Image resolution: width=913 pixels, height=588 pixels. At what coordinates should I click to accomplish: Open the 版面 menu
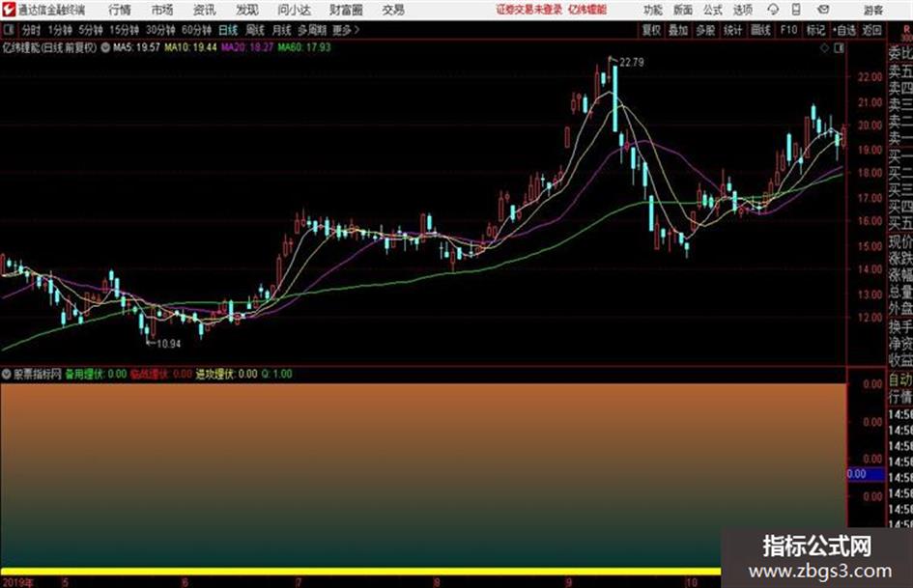tap(683, 10)
